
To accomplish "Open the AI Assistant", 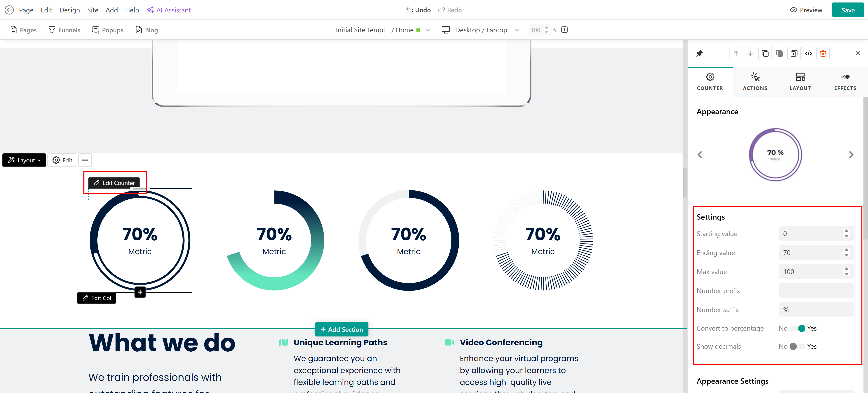I will point(169,10).
